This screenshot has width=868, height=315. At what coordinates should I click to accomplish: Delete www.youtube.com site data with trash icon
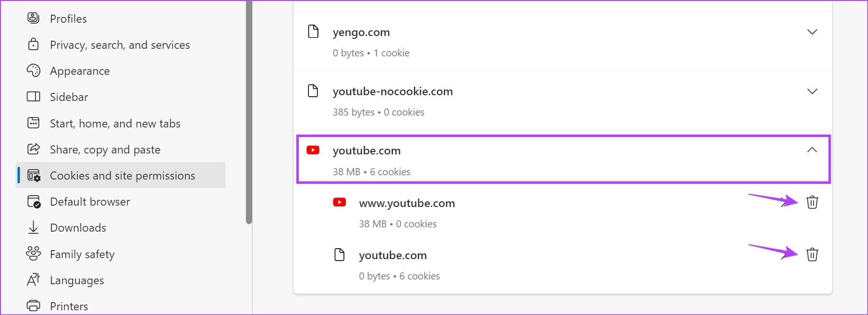pyautogui.click(x=812, y=202)
